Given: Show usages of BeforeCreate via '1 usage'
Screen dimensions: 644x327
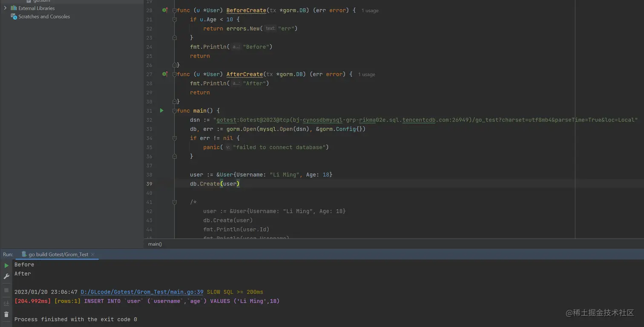Looking at the screenshot, I should pos(370,11).
